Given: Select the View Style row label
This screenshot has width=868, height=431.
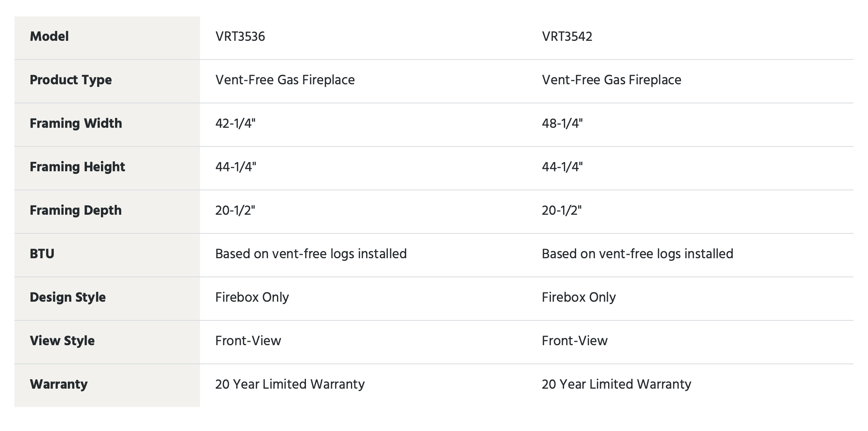Looking at the screenshot, I should [x=62, y=341].
